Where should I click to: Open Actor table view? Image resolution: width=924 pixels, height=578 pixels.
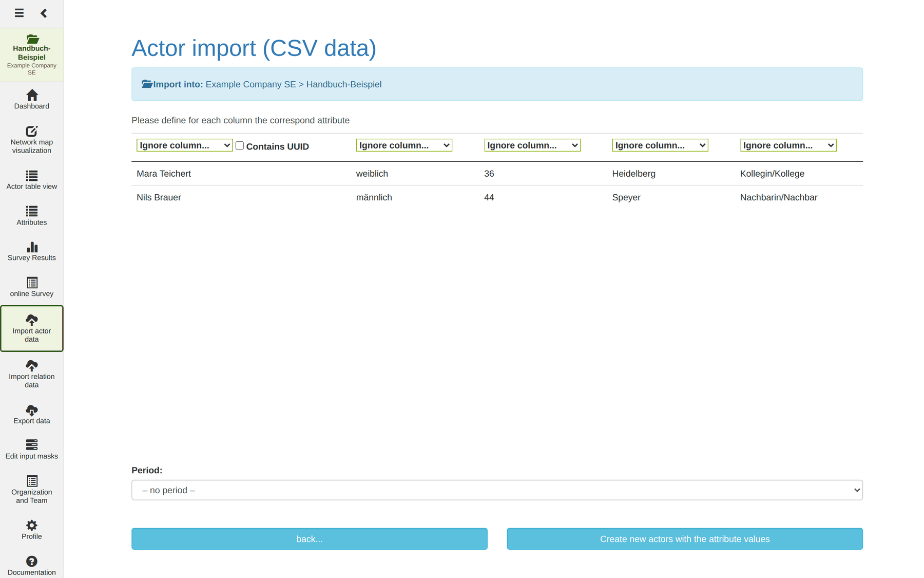tap(32, 180)
